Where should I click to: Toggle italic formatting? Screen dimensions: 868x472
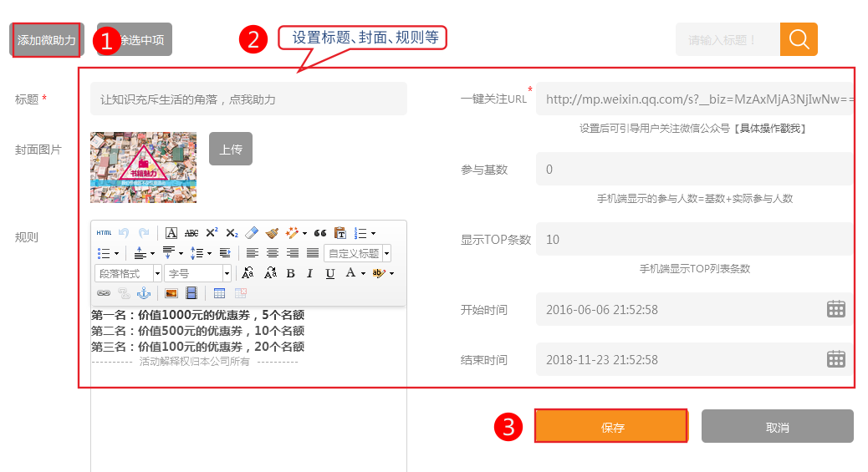[310, 273]
